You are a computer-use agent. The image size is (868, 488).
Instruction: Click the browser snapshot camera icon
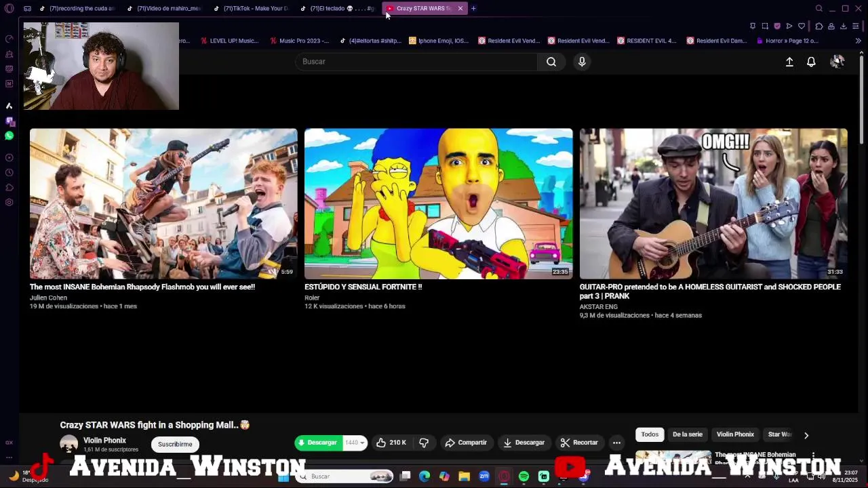tap(765, 26)
